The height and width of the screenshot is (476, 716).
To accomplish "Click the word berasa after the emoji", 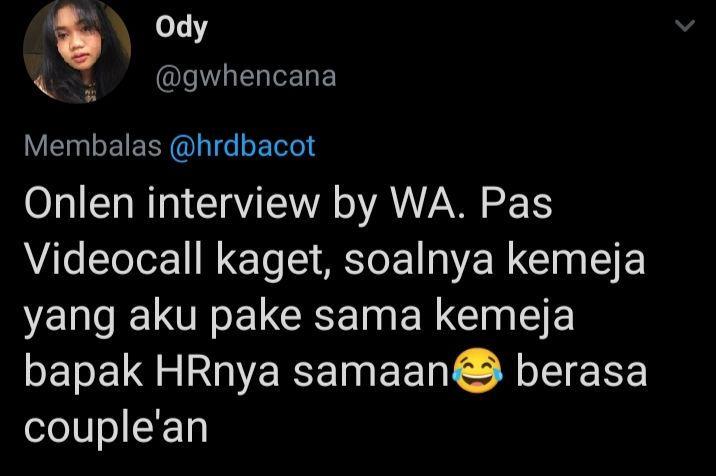I will pyautogui.click(x=581, y=372).
